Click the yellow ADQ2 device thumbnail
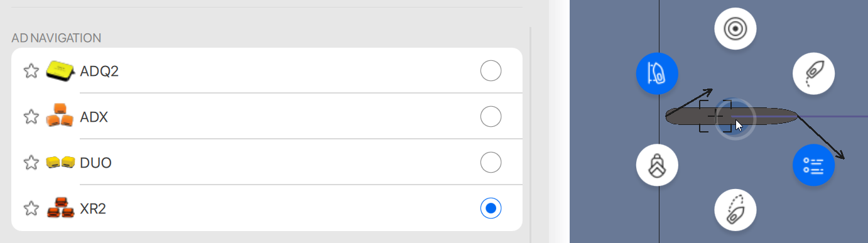This screenshot has height=243, width=868. (60, 71)
